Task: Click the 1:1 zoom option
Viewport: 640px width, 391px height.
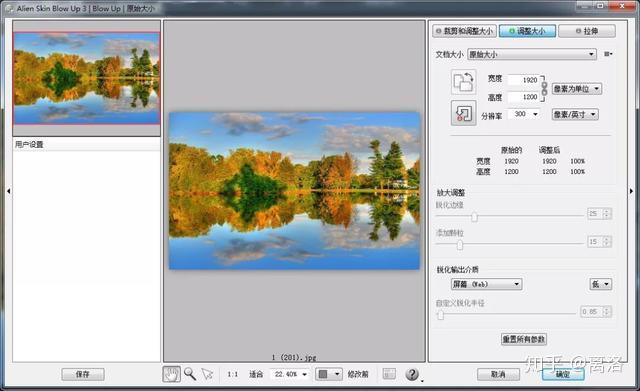Action: 233,374
